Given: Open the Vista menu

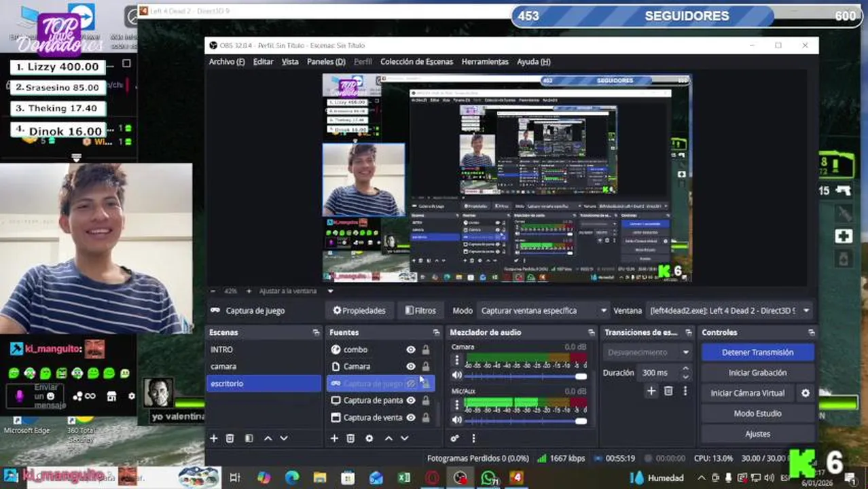Looking at the screenshot, I should (290, 62).
